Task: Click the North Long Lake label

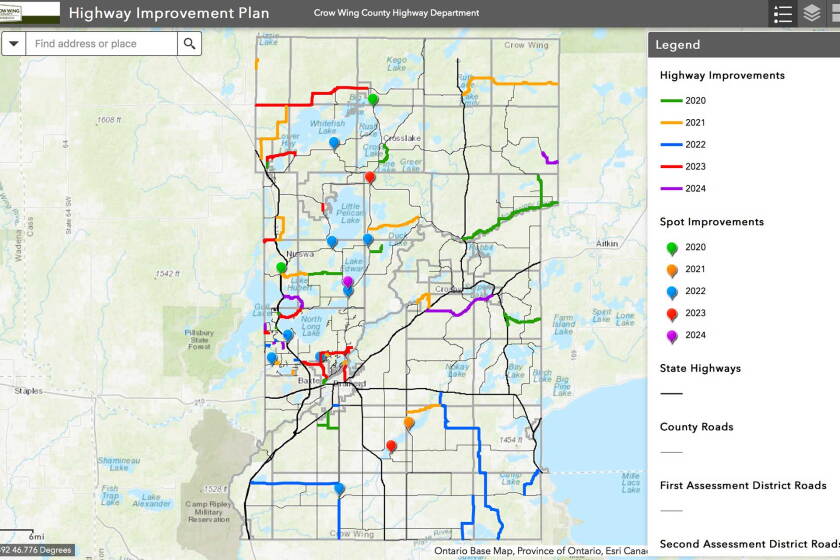Action: point(311,326)
